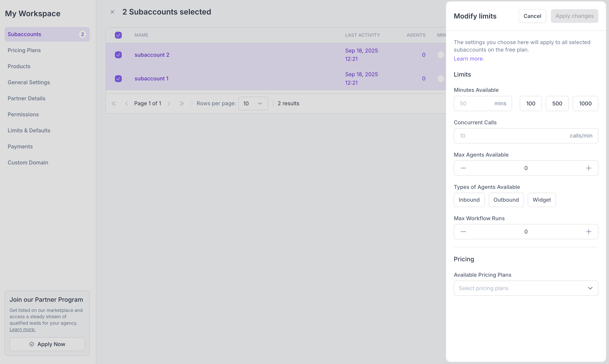Click next page chevron icon
Image resolution: width=609 pixels, height=364 pixels.
tap(169, 104)
